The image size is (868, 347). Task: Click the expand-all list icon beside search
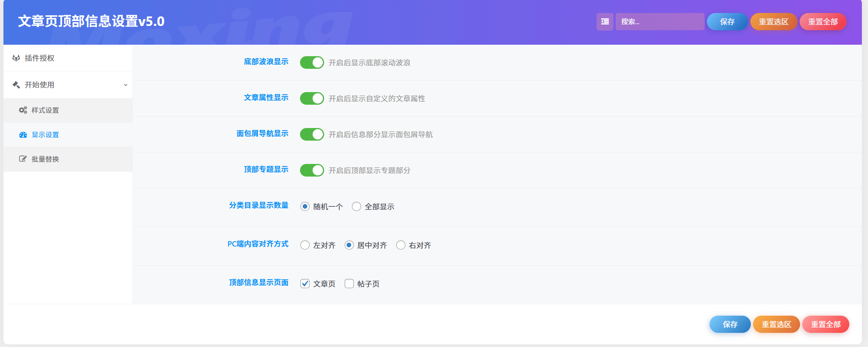pyautogui.click(x=605, y=22)
